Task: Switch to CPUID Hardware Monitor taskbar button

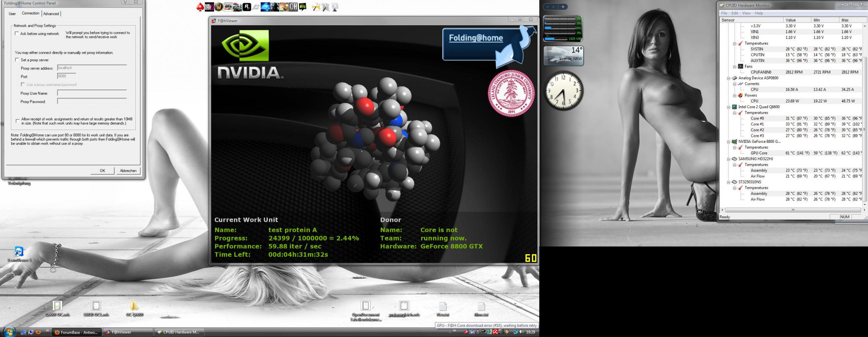Action: tap(179, 332)
